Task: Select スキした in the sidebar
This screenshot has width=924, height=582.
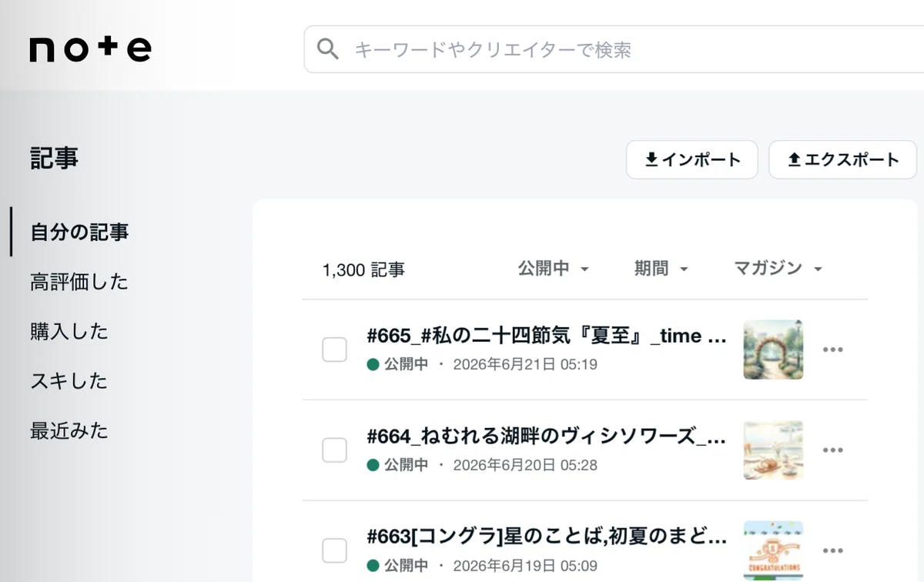Action: coord(69,381)
